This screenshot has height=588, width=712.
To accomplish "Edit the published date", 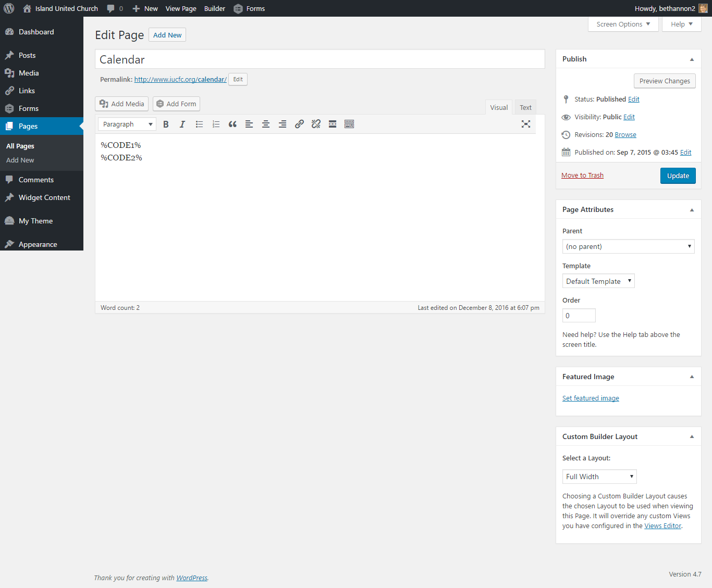I will 686,152.
